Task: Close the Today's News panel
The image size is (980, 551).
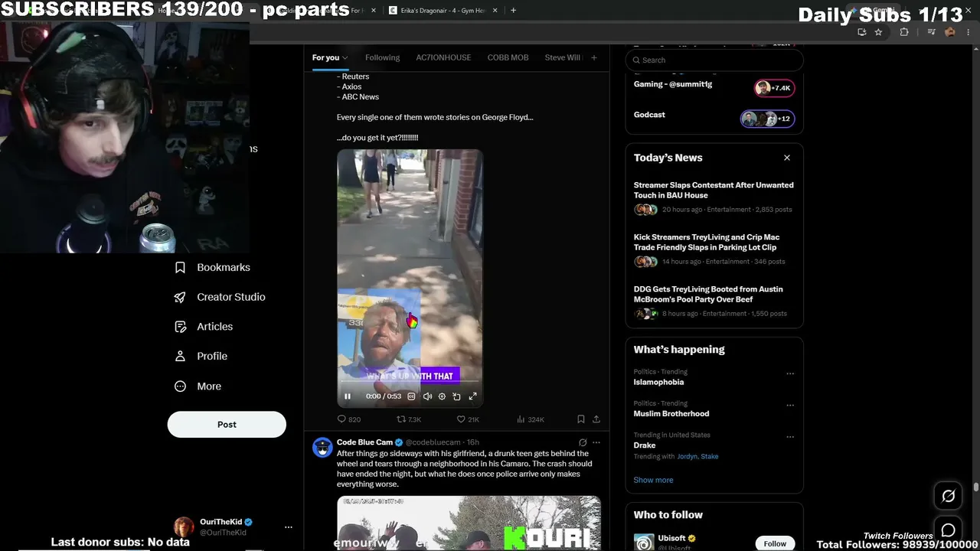Action: click(x=787, y=158)
